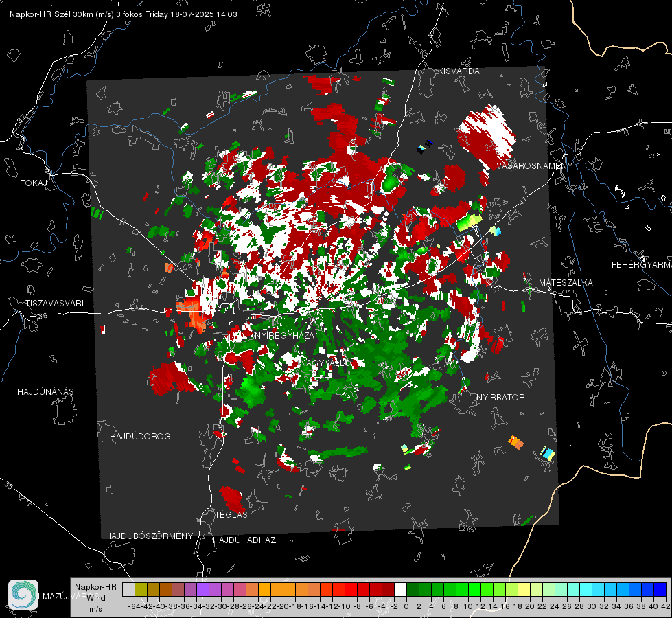Click the -64 value on the legend scale
The image size is (672, 618).
[x=135, y=606]
